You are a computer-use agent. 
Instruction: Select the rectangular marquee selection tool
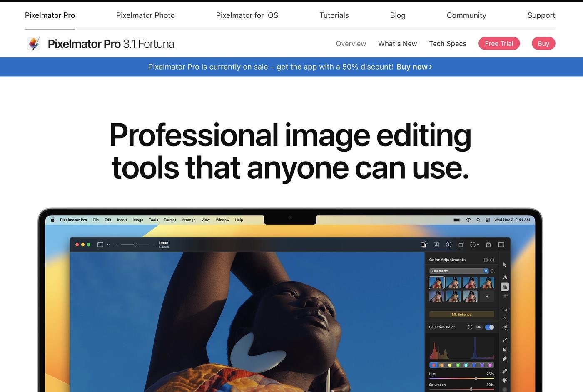(x=505, y=309)
